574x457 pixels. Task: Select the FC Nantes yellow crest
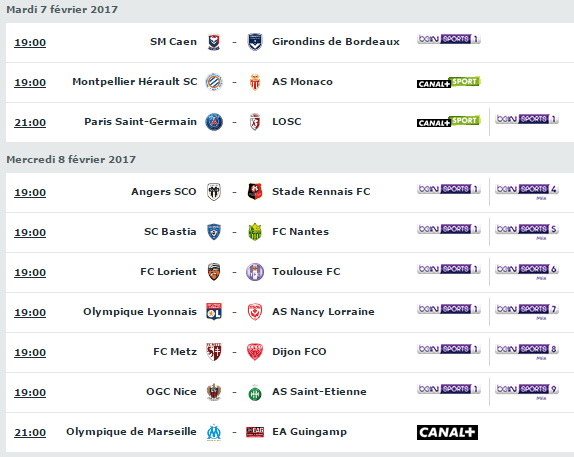coord(255,232)
